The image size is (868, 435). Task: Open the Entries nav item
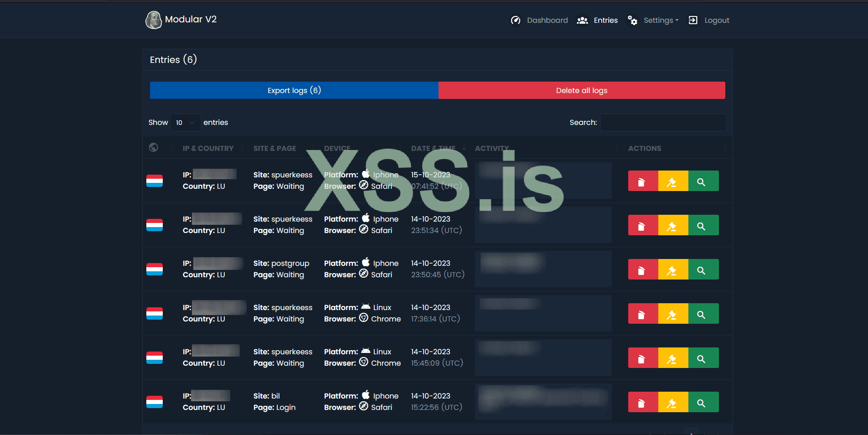pyautogui.click(x=598, y=21)
